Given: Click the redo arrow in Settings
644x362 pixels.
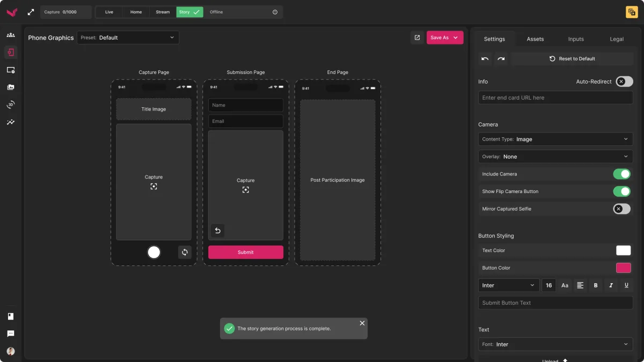Looking at the screenshot, I should click(501, 58).
